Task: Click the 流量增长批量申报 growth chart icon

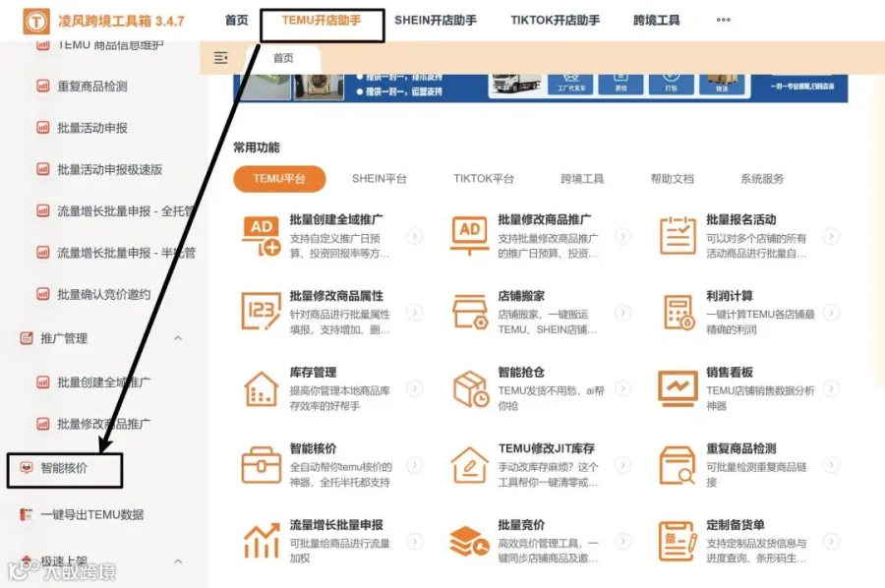Action: click(x=262, y=541)
